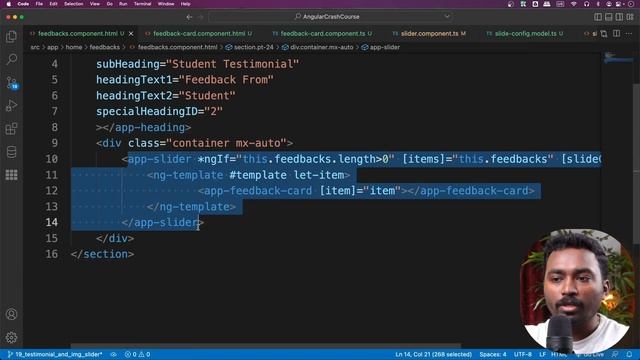Image resolution: width=640 pixels, height=360 pixels.
Task: Click the 19_testimonial_and_img_slider branch
Action: coord(55,354)
